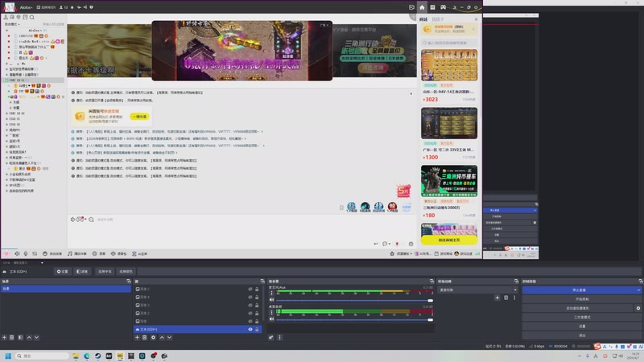Open virtual camera settings gear in controls
Screen dimensions: 644x362
638,308
